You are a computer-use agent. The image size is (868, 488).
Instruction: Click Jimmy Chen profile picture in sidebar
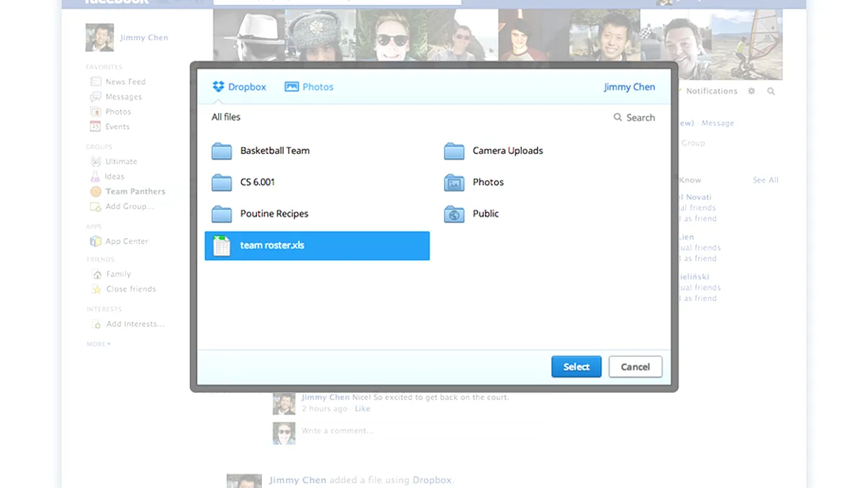click(100, 37)
